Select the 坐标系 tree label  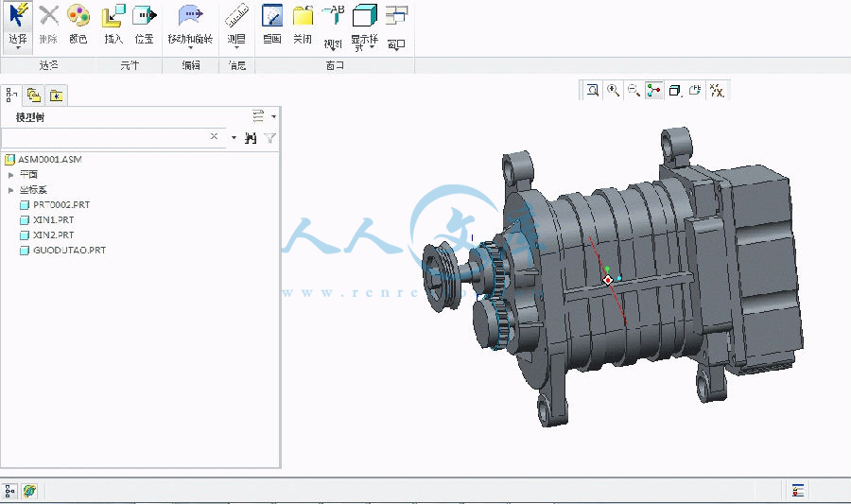click(34, 190)
